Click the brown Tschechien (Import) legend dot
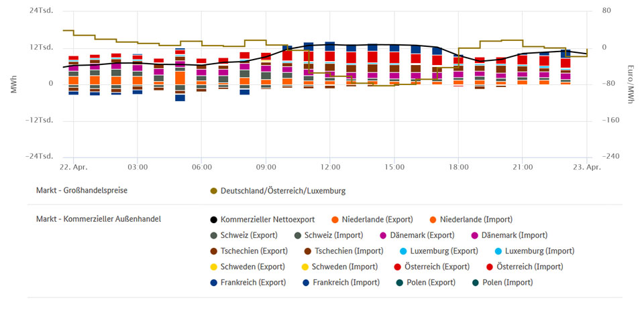Screen dimensions: 644x335 (x=308, y=251)
